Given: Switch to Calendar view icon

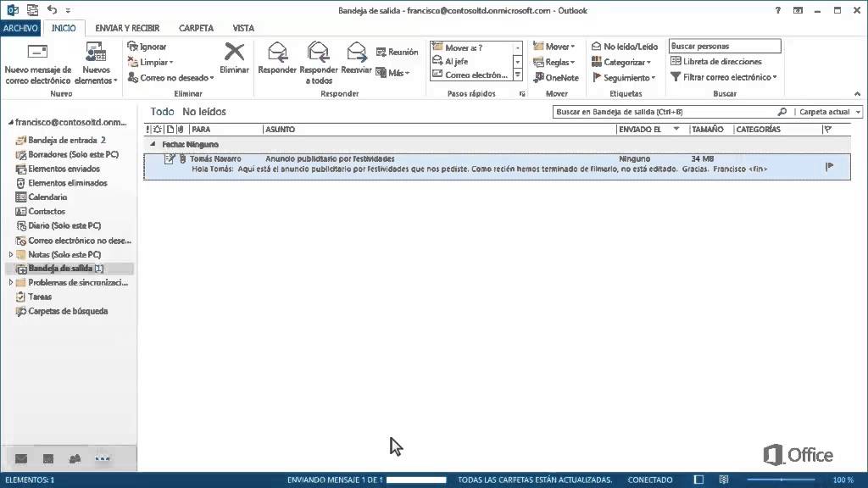Looking at the screenshot, I should [48, 458].
